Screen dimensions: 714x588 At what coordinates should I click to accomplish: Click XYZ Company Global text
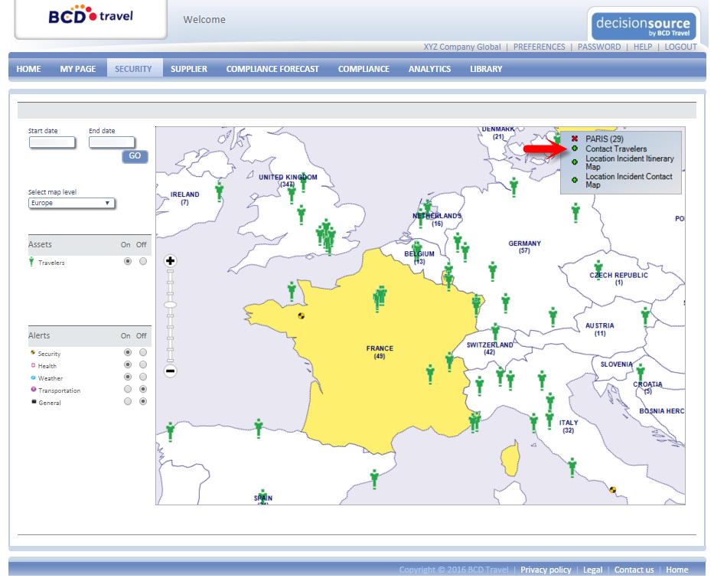coord(461,47)
